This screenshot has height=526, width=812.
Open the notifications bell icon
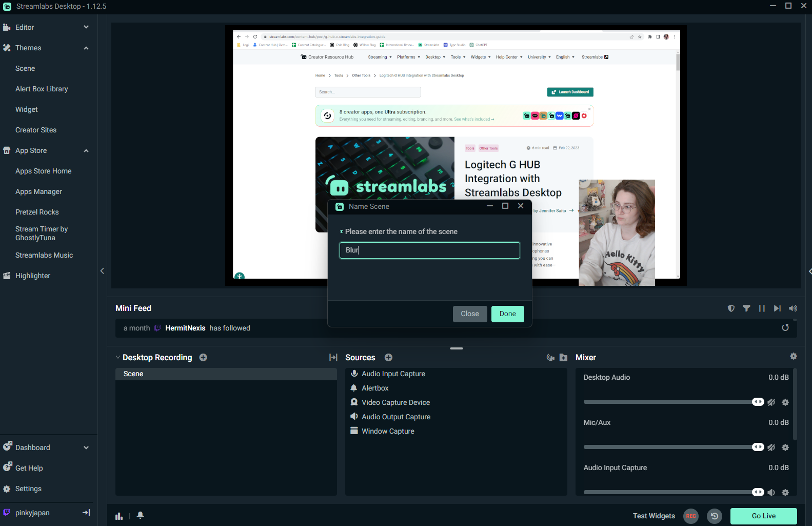[140, 516]
